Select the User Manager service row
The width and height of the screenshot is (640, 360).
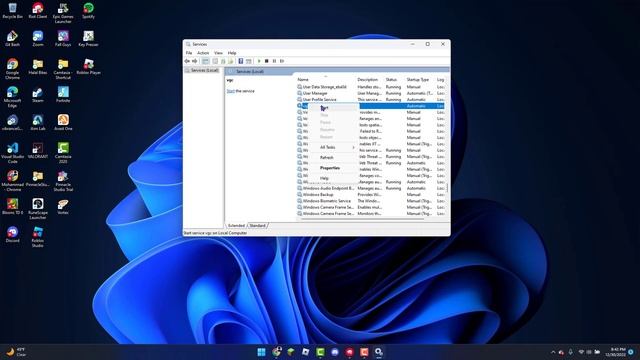(371, 93)
